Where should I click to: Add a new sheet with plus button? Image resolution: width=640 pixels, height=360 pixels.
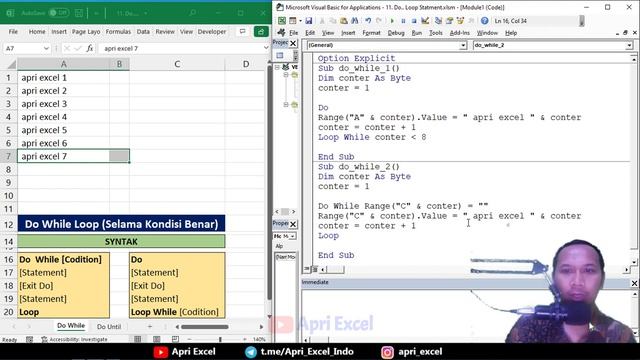(149, 327)
